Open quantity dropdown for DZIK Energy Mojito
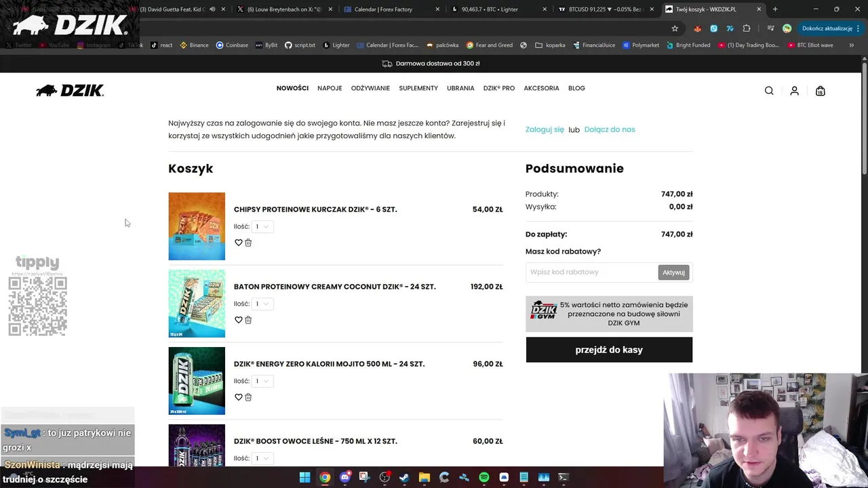The width and height of the screenshot is (868, 488). [262, 381]
